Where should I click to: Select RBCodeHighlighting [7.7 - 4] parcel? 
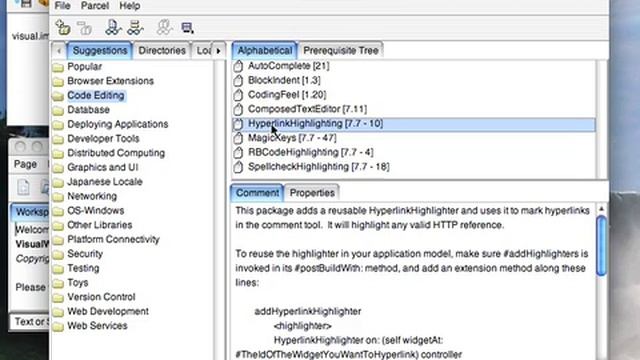click(311, 152)
